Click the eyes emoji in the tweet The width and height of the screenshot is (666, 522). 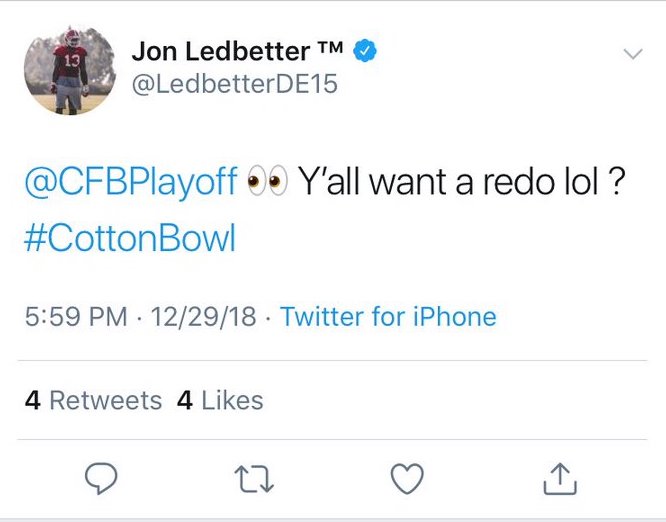(x=267, y=181)
